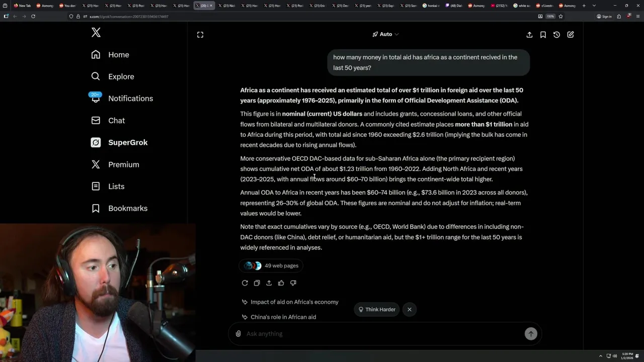Switch to the You don't browser tab
Screen dimensions: 644x362
click(x=67, y=6)
